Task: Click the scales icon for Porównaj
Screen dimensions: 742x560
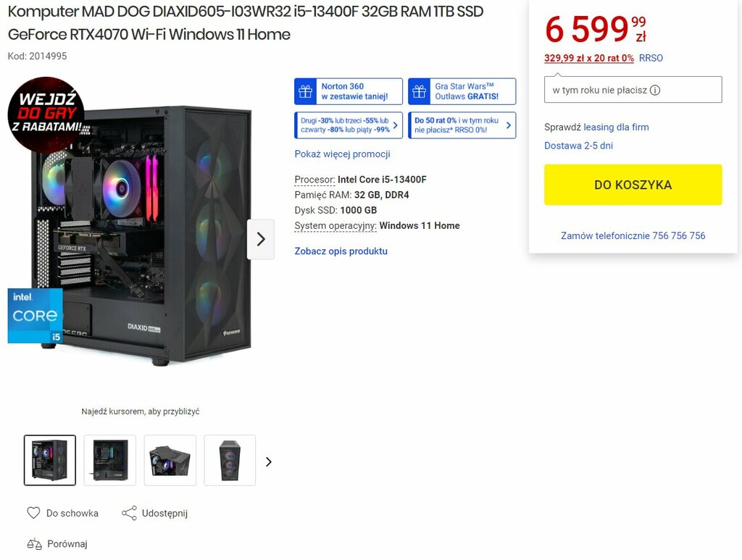Action: pyautogui.click(x=34, y=544)
